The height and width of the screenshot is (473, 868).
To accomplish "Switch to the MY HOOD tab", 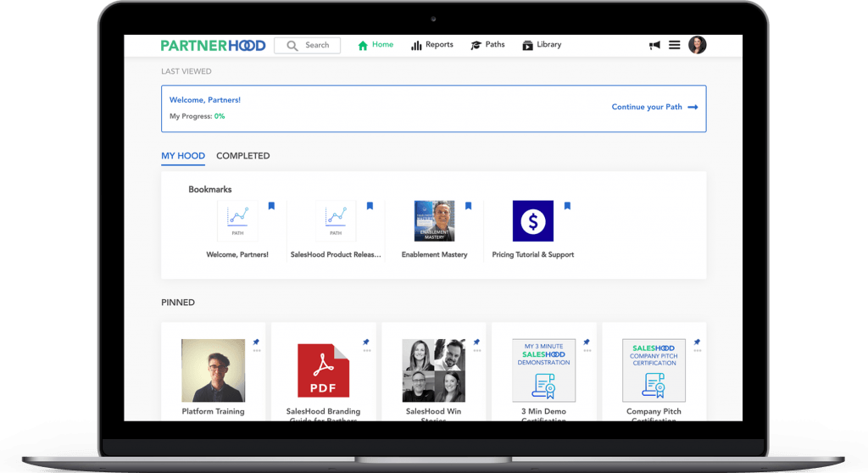I will coord(183,156).
